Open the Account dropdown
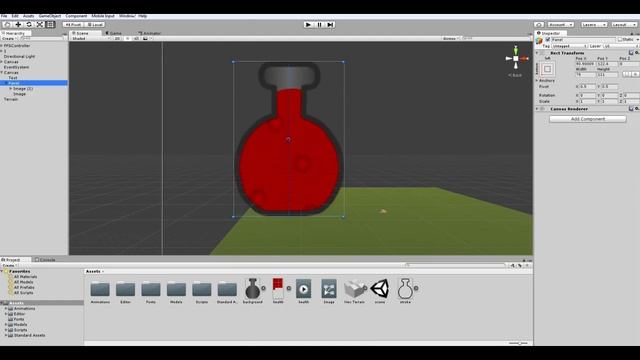640x360 pixels. tap(560, 25)
